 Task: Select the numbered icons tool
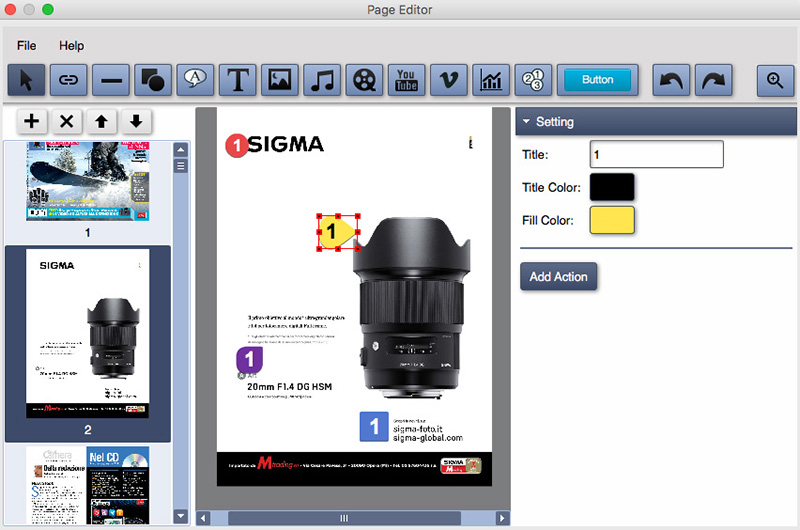(533, 80)
